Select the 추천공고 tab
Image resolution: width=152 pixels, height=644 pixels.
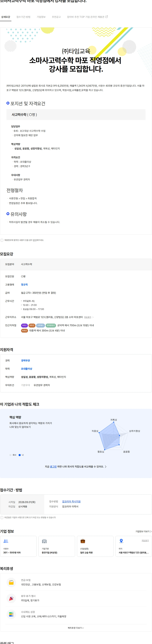point(56,17)
